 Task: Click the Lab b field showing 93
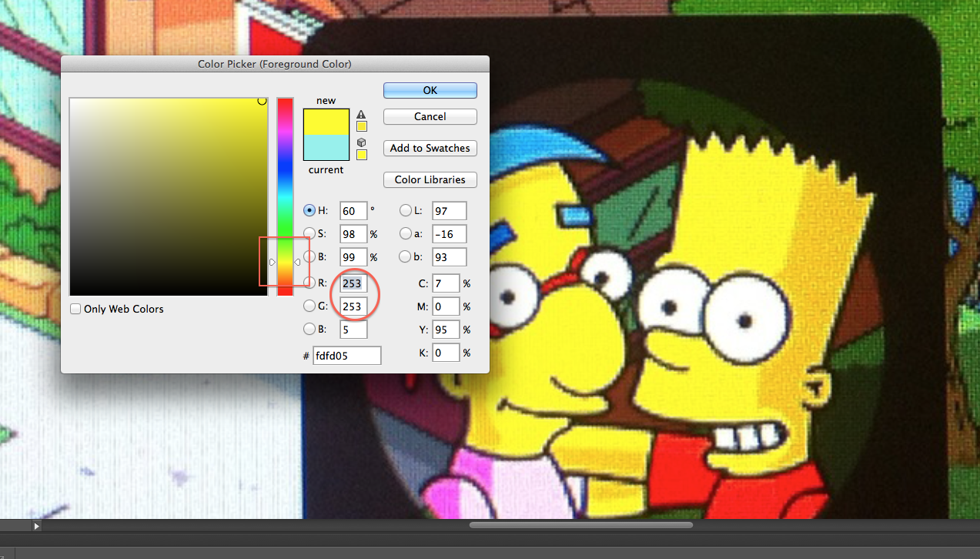tap(450, 256)
